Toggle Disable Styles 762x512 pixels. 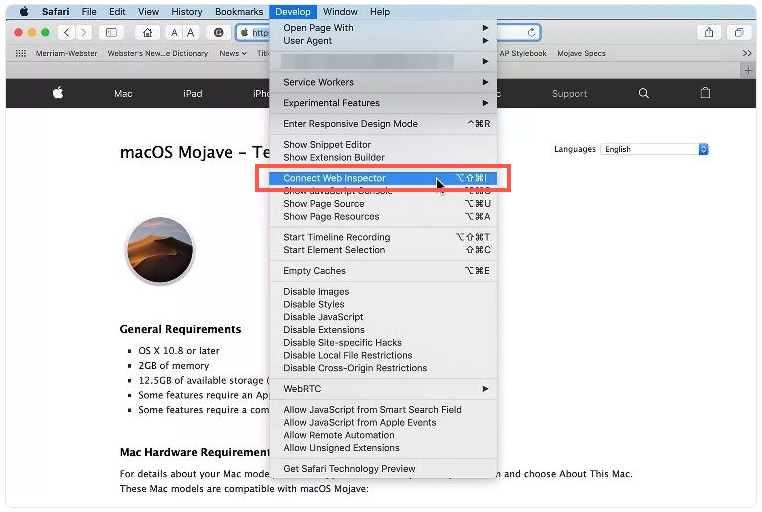383,304
